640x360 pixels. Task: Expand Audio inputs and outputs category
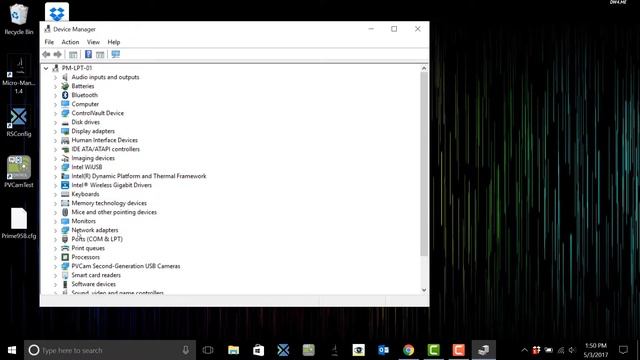click(x=56, y=77)
